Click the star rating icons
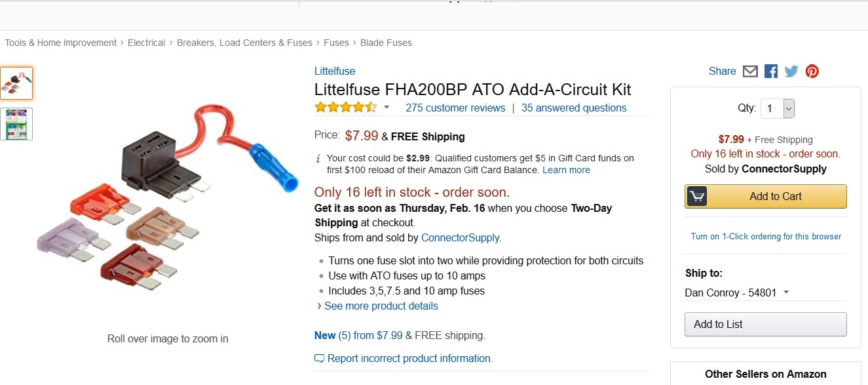This screenshot has height=385, width=868. click(345, 108)
